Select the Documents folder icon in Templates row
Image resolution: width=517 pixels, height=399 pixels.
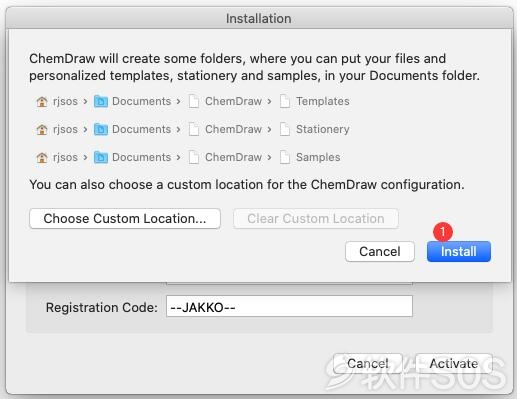101,101
